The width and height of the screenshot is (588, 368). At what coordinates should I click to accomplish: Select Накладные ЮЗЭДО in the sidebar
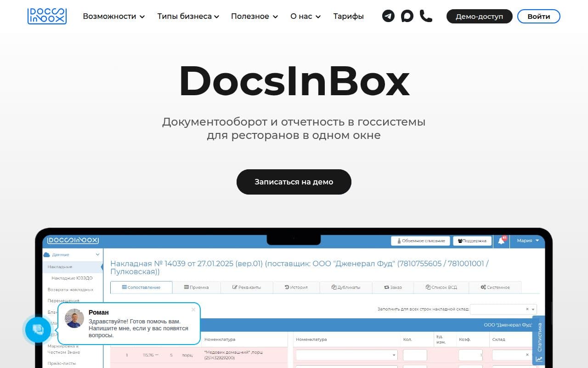(72, 278)
